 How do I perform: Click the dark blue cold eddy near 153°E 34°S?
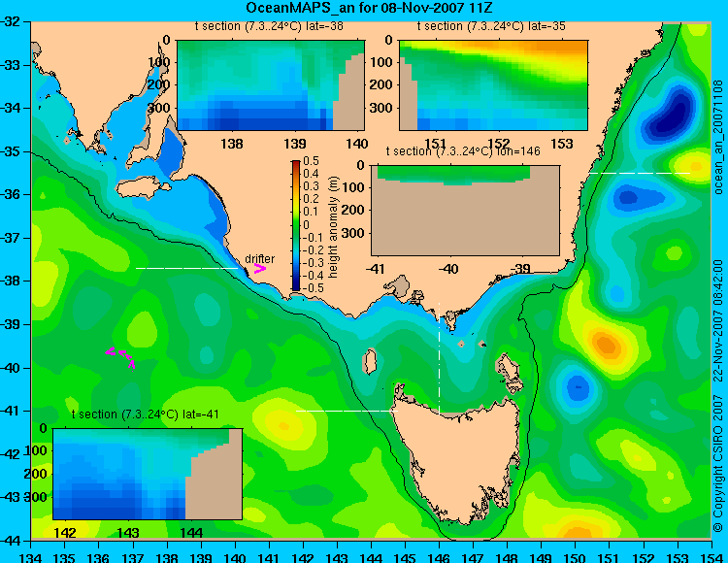[x=672, y=116]
